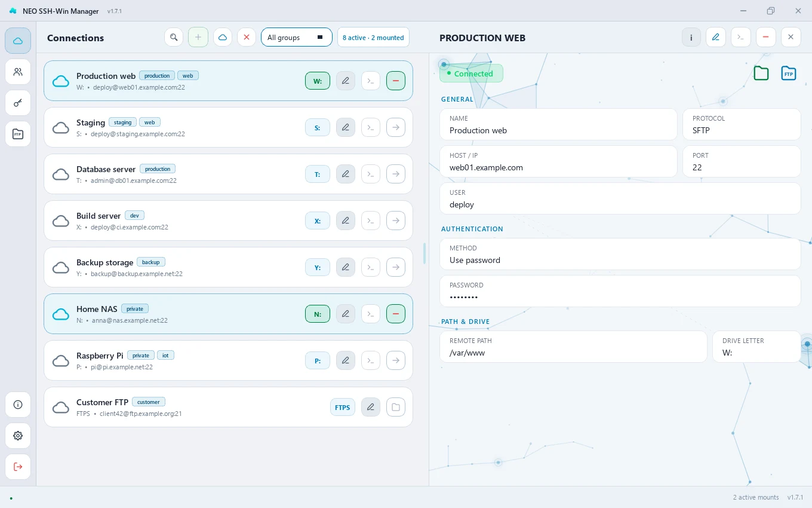Image resolution: width=812 pixels, height=508 pixels.
Task: Click the REMOTE PATH field /var/www
Action: coord(573,347)
